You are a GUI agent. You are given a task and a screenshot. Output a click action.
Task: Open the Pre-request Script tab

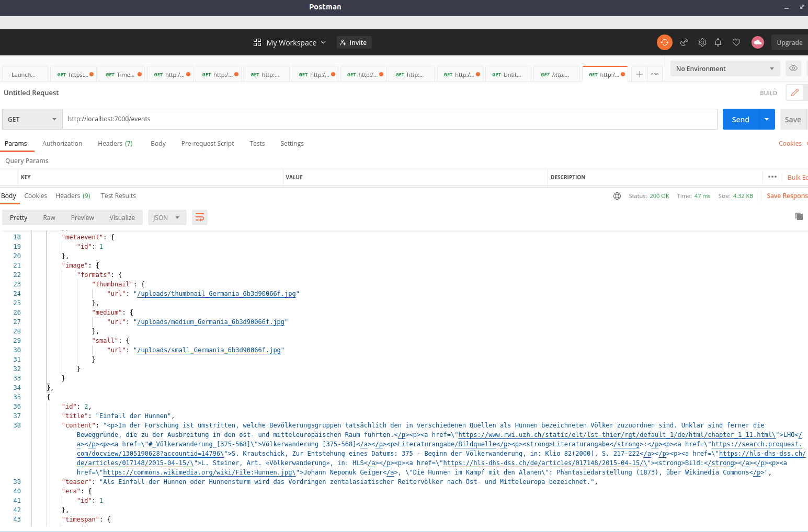(x=208, y=143)
